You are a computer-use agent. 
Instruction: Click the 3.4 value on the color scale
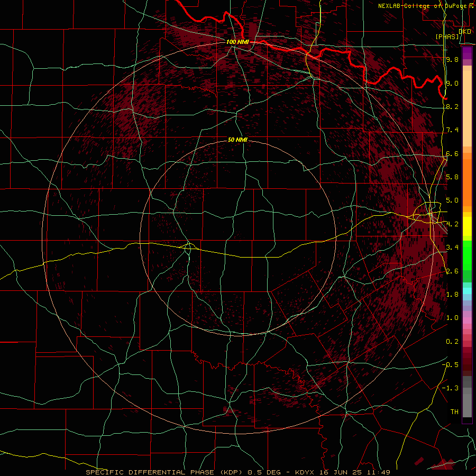coord(452,248)
